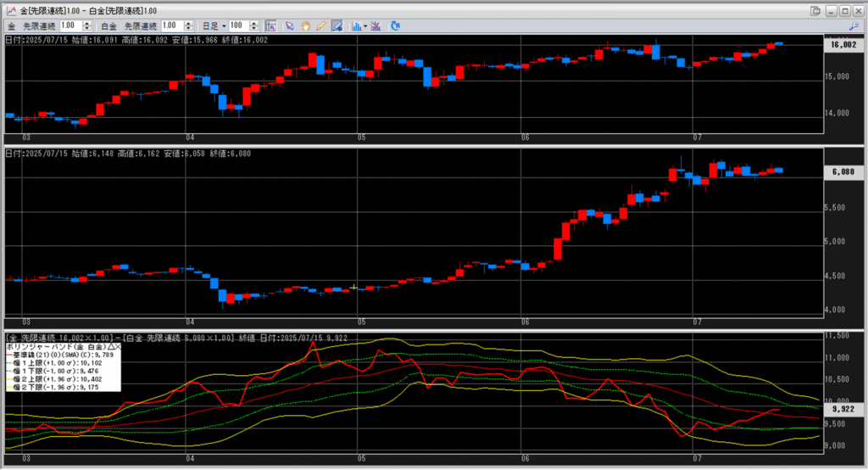This screenshot has height=470, width=868.
Task: Click the delete indicators red X chart icon
Action: tap(376, 25)
